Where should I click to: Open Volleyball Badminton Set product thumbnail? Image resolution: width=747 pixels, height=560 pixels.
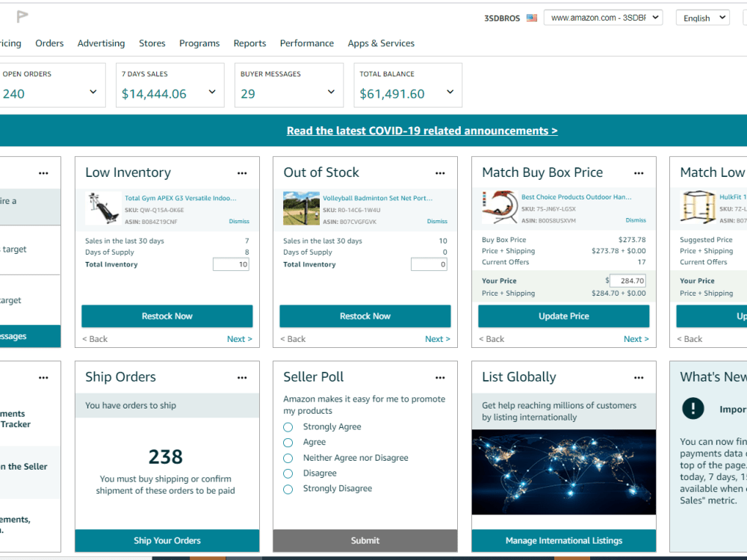[301, 208]
